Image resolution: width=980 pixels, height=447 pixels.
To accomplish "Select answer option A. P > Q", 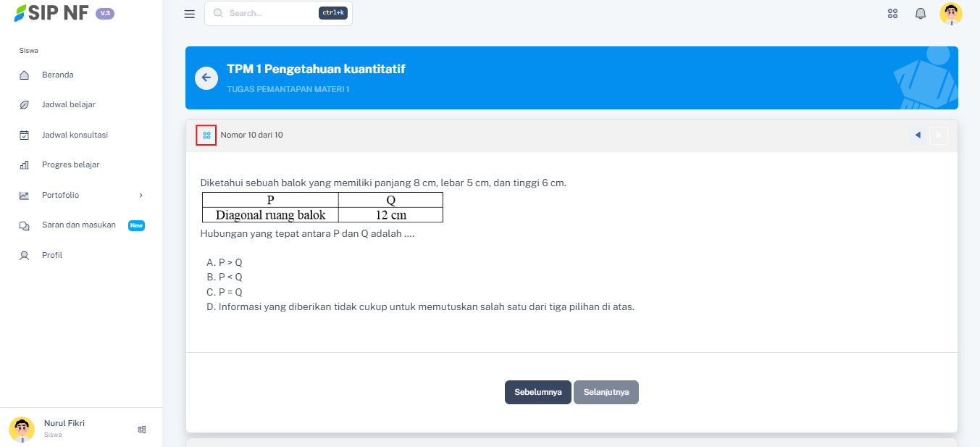I will click(x=225, y=262).
